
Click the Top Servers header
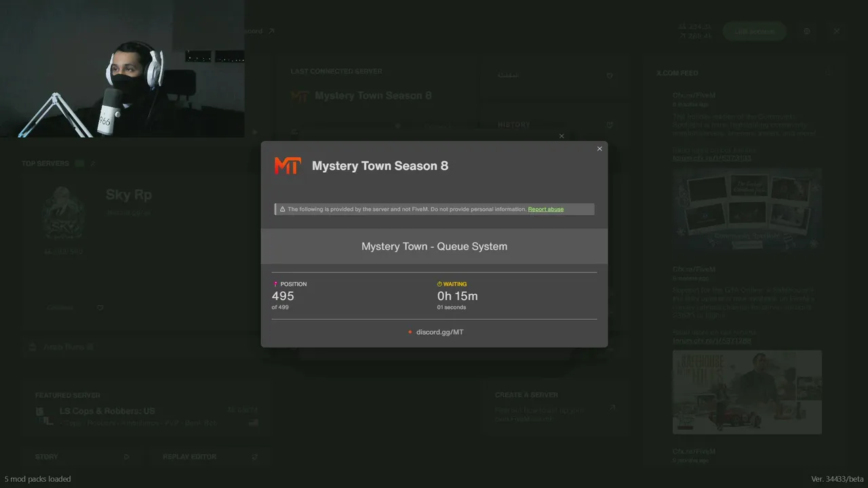(45, 164)
